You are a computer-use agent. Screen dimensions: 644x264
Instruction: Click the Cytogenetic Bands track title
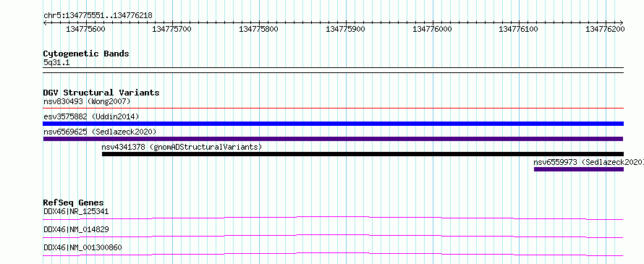(x=86, y=54)
